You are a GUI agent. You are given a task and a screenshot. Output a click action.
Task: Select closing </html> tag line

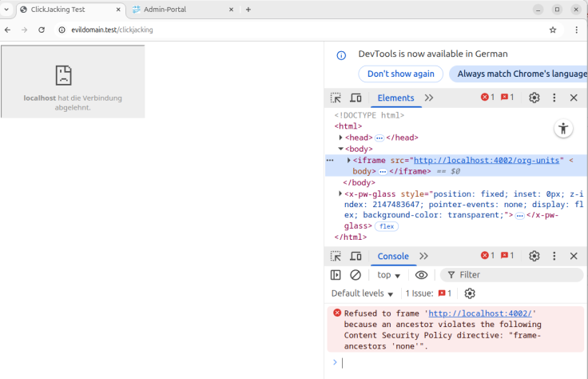(351, 237)
